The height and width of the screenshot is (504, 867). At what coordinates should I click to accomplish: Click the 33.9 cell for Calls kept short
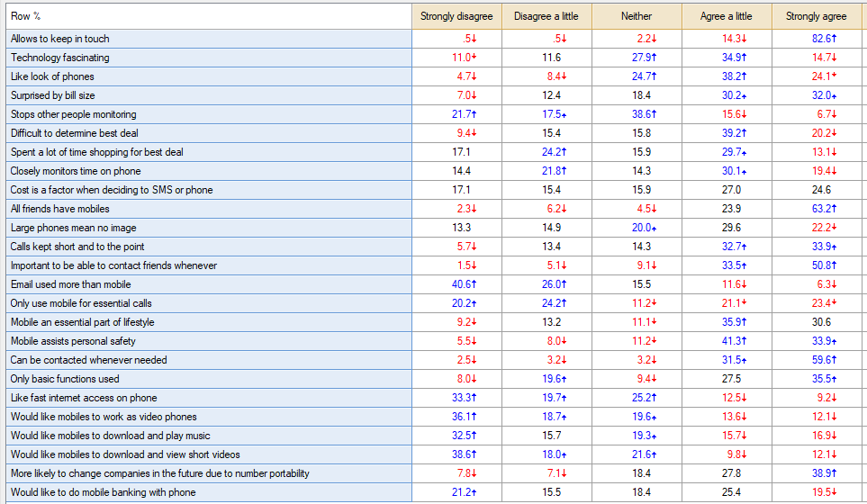(x=817, y=247)
